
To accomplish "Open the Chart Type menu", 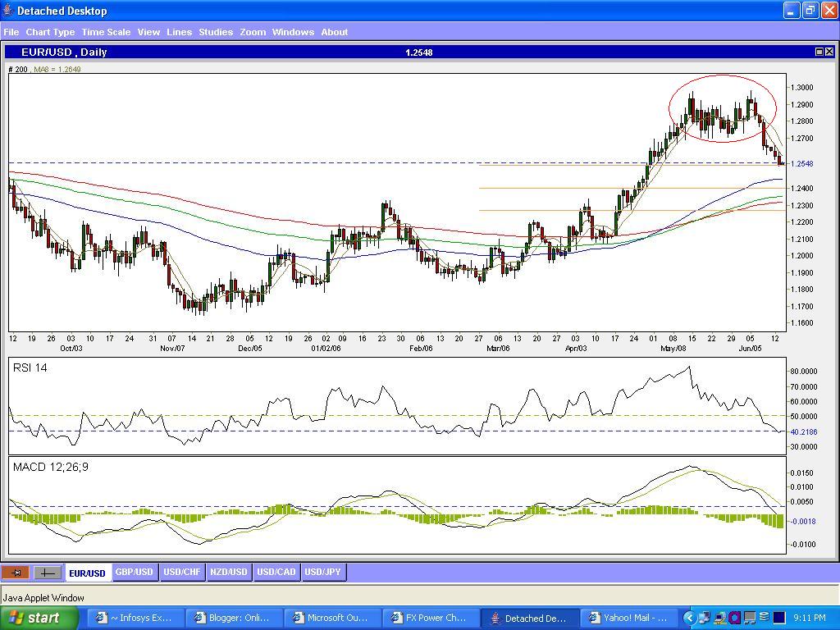I will pyautogui.click(x=50, y=32).
